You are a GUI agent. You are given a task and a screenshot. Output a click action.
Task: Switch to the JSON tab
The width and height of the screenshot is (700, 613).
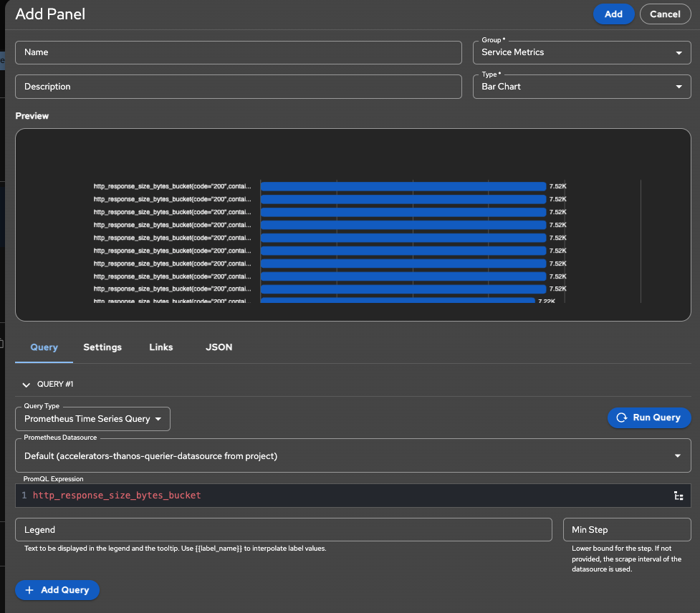(219, 347)
